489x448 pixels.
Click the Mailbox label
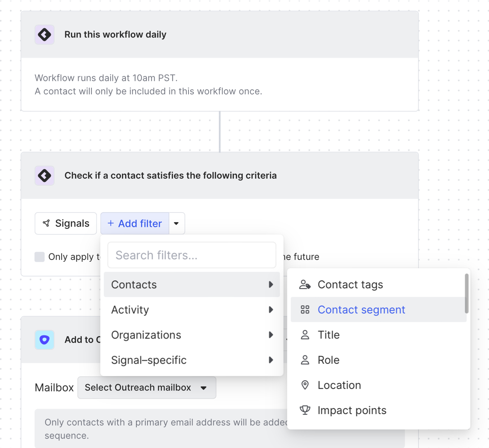point(54,388)
